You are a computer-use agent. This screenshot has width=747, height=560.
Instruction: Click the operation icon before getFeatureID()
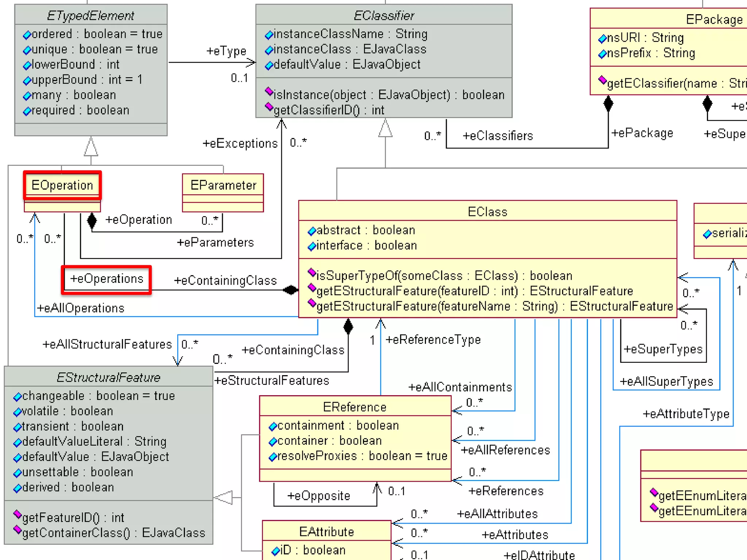pos(17,514)
